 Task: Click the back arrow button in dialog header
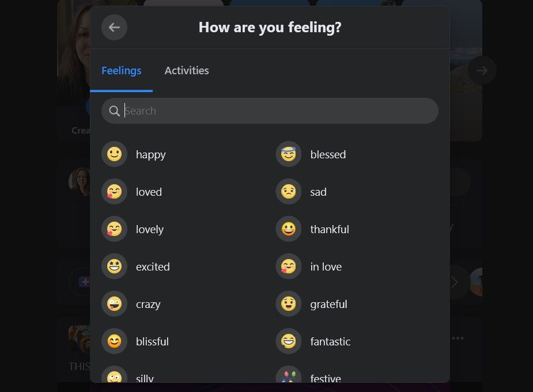tap(114, 27)
